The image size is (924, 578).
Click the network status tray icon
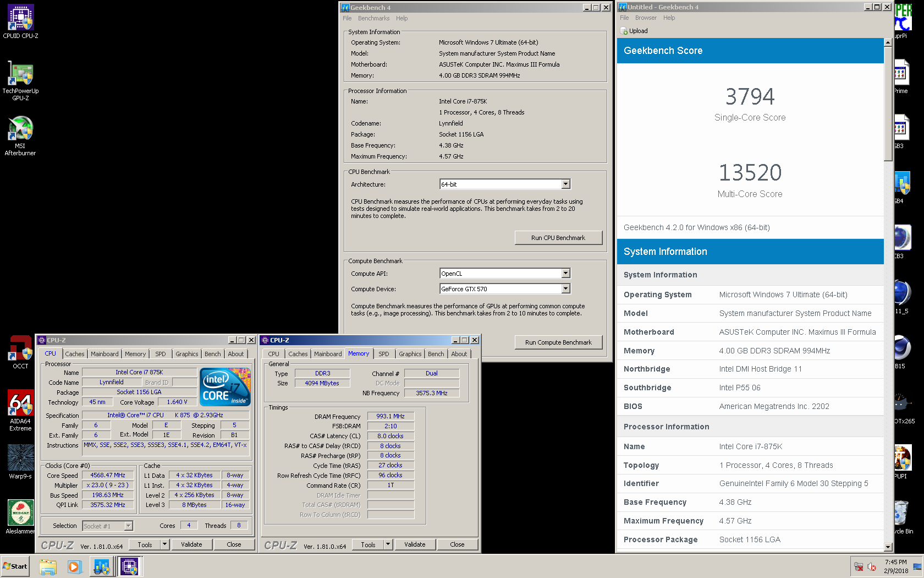click(x=859, y=566)
